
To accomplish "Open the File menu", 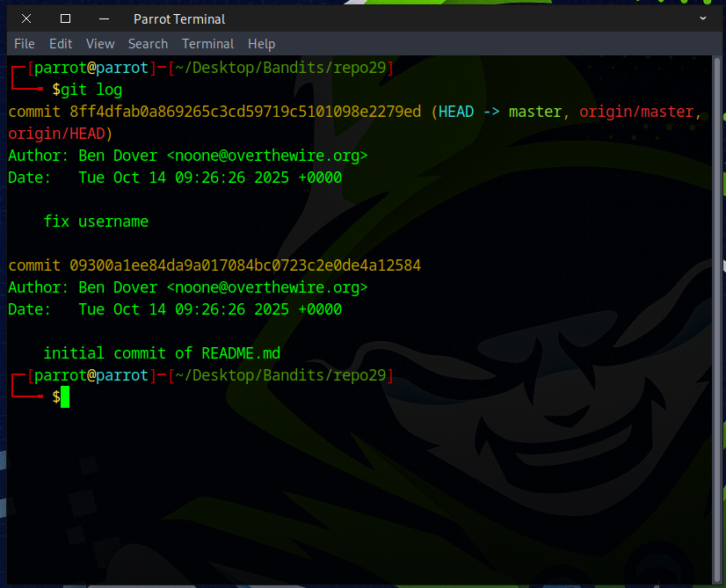I will click(x=25, y=43).
